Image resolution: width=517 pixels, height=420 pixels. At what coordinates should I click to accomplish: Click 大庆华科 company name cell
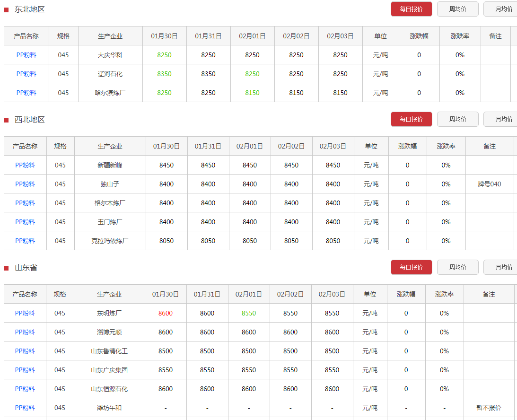click(110, 55)
